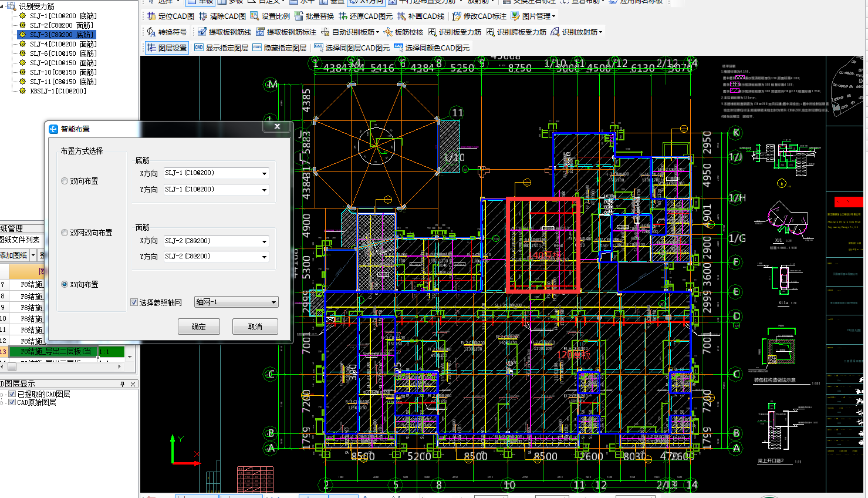Click the 选择同颜色CAD图元 tool
868x498 pixels.
tap(431, 48)
